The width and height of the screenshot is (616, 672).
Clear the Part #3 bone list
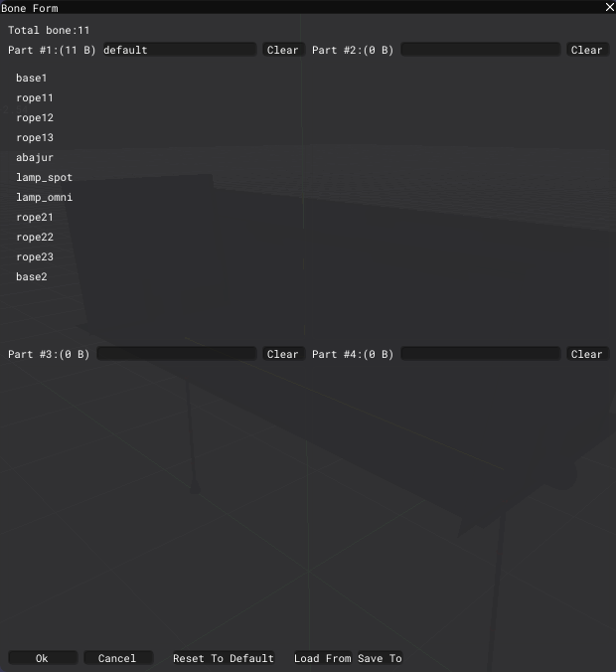tap(283, 354)
